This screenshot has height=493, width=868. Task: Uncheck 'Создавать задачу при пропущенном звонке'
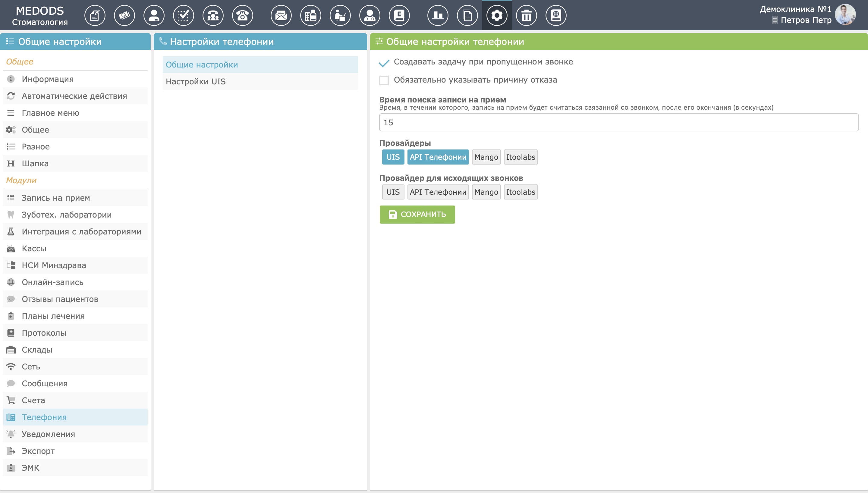[x=384, y=62]
